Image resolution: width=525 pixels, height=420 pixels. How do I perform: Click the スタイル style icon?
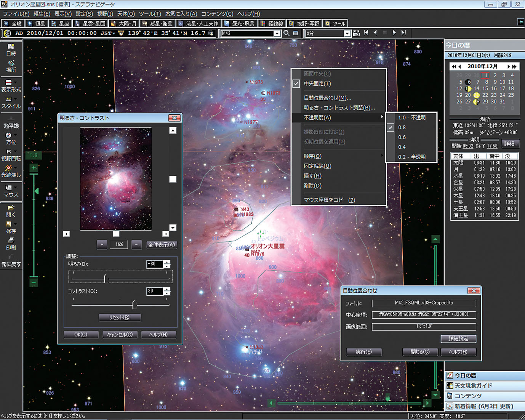pos(8,99)
